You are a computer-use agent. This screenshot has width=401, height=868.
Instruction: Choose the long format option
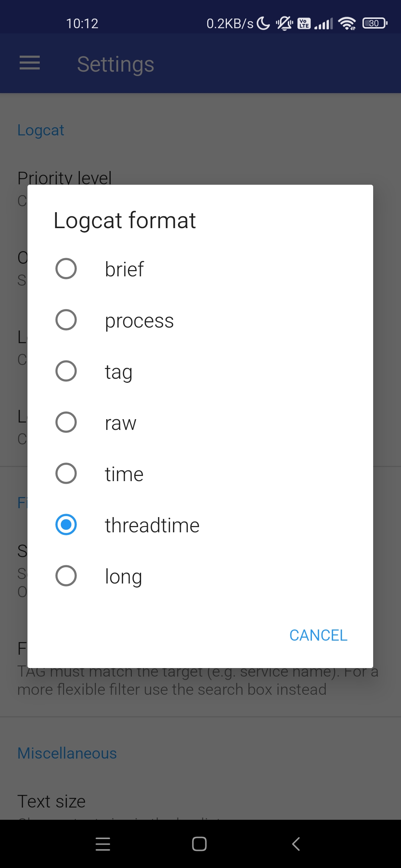click(200, 576)
